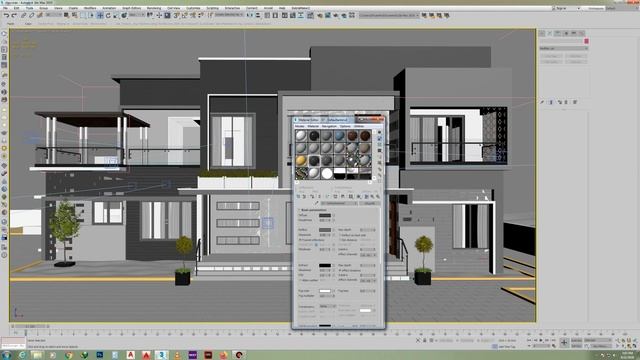Toggle Affect shadows checkbox in refraction settings

click(340, 270)
